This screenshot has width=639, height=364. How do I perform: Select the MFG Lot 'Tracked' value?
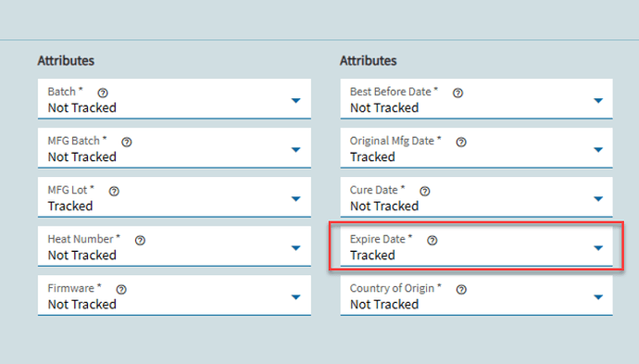pyautogui.click(x=70, y=206)
